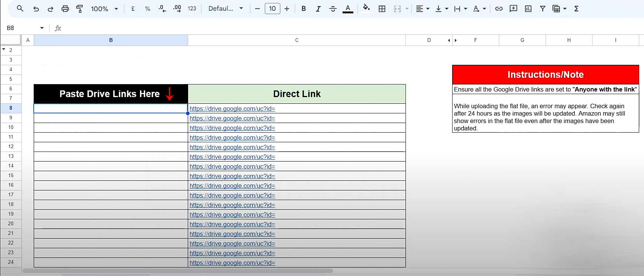Format as currency with pound icon
The height and width of the screenshot is (276, 644).
pyautogui.click(x=133, y=9)
